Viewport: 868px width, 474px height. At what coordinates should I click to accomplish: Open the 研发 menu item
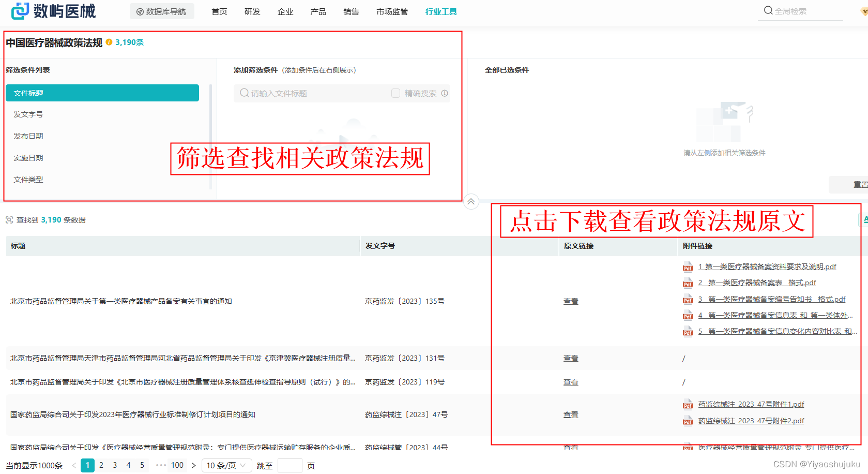pos(252,11)
